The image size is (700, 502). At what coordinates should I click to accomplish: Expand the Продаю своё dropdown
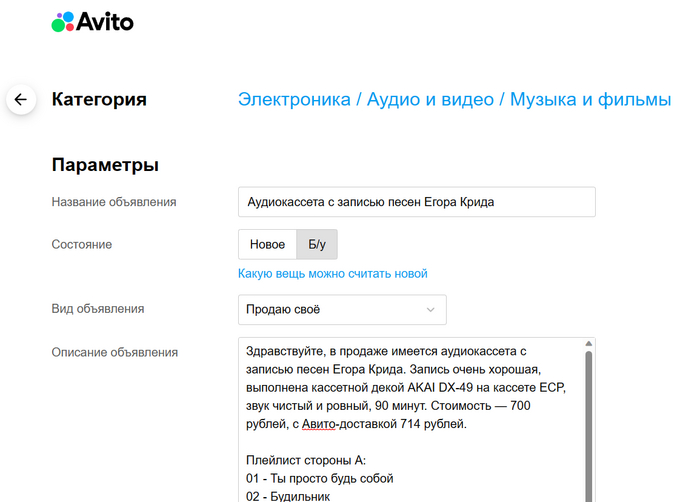[x=342, y=310]
